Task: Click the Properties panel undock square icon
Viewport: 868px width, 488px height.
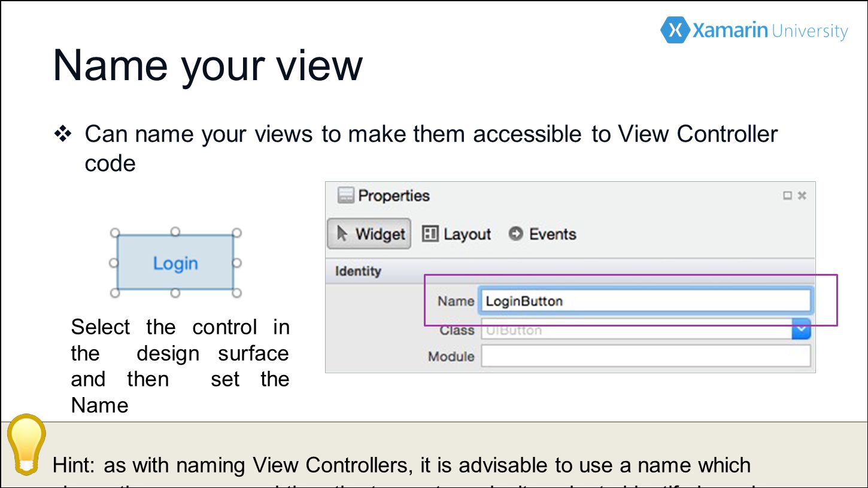Action: click(x=787, y=196)
